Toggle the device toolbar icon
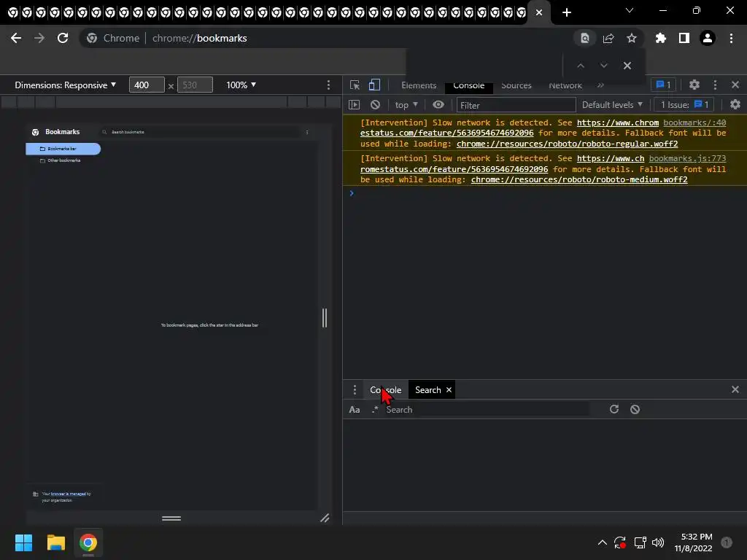This screenshot has width=747, height=560. point(374,85)
